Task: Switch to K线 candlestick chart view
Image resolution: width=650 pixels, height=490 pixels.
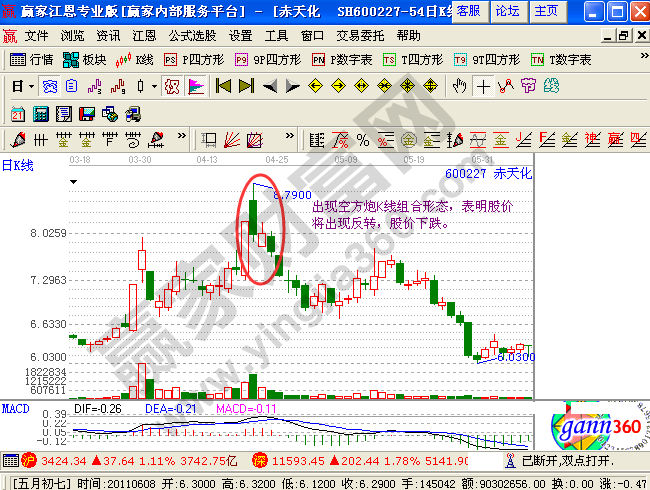Action: (136, 60)
